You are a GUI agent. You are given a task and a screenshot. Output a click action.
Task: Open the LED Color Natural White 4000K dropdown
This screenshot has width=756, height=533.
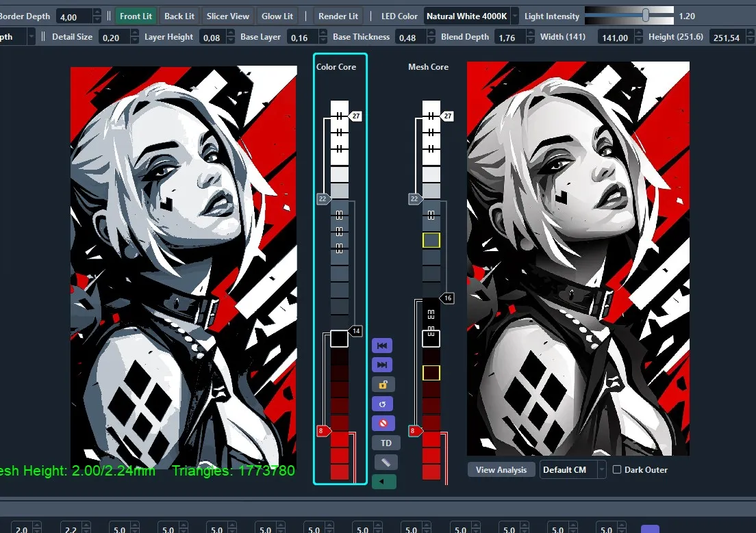pyautogui.click(x=471, y=16)
